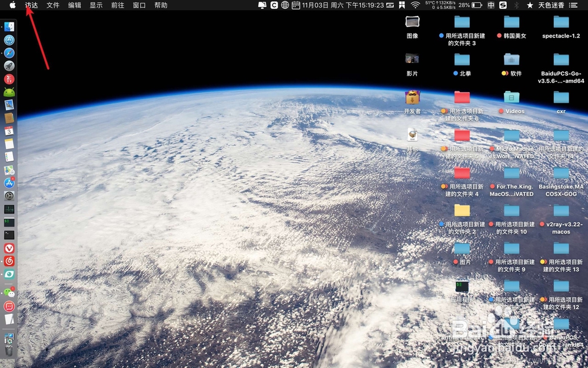Select the red 用所选项目新建的文件夹 6 folder

pos(462,97)
